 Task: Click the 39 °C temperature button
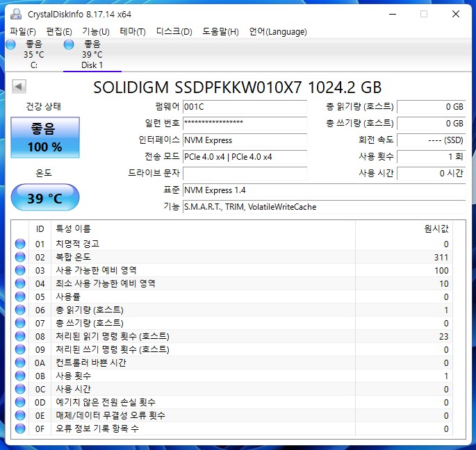coord(45,197)
